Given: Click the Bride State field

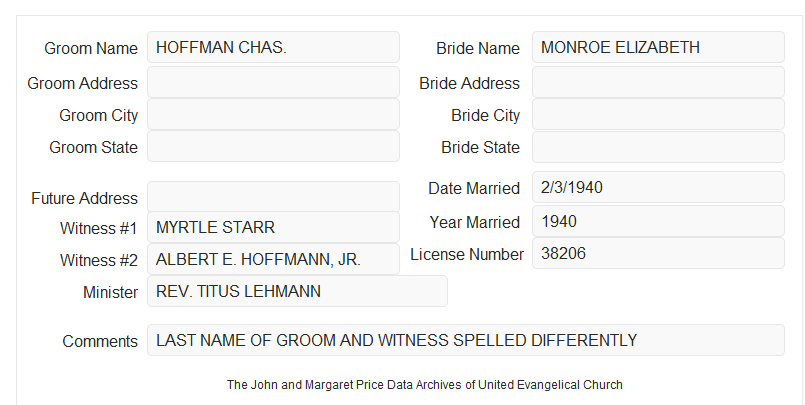Looking at the screenshot, I should [x=658, y=147].
